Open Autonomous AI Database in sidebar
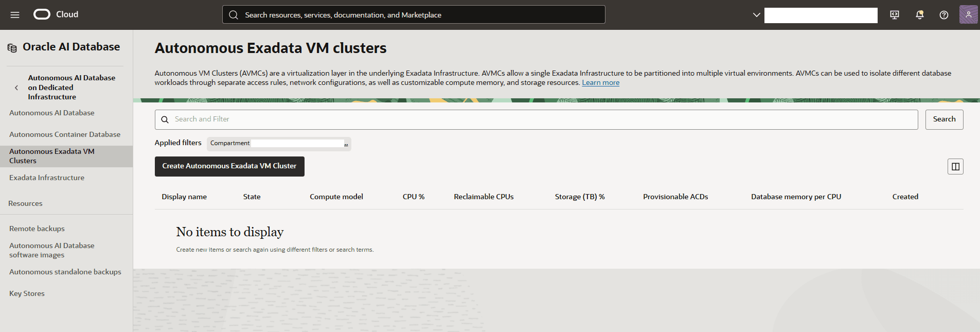Screen dimensions: 980x332 click(x=52, y=113)
